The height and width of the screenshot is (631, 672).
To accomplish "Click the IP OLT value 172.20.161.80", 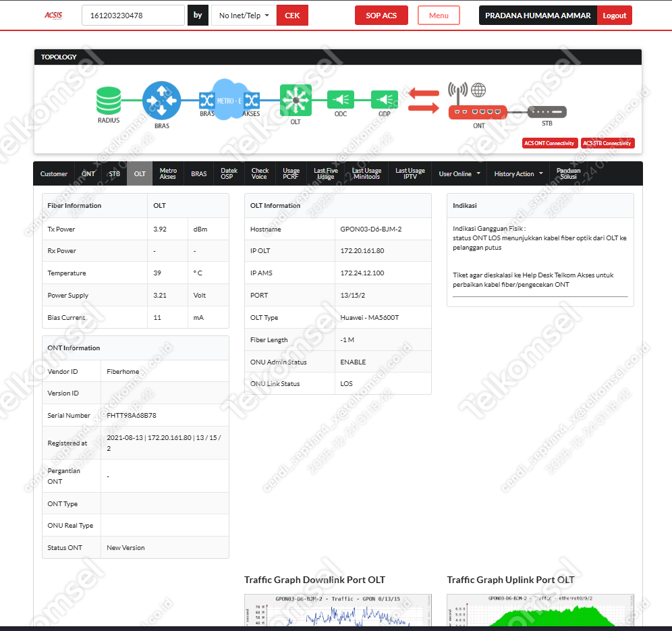I will point(362,251).
